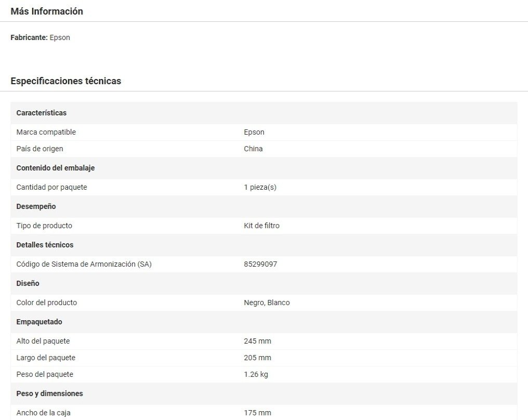Click the China value for País de origen
Screen dimensions: 528x420
tap(253, 149)
